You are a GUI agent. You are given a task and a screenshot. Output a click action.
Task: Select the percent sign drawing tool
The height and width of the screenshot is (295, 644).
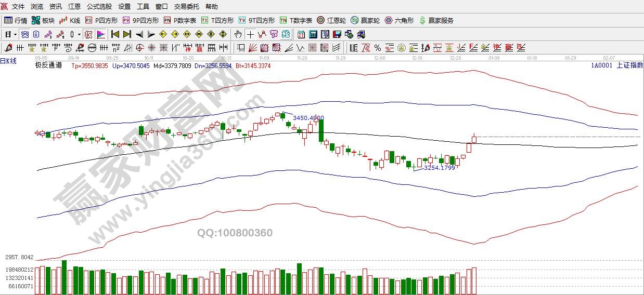coord(377,48)
